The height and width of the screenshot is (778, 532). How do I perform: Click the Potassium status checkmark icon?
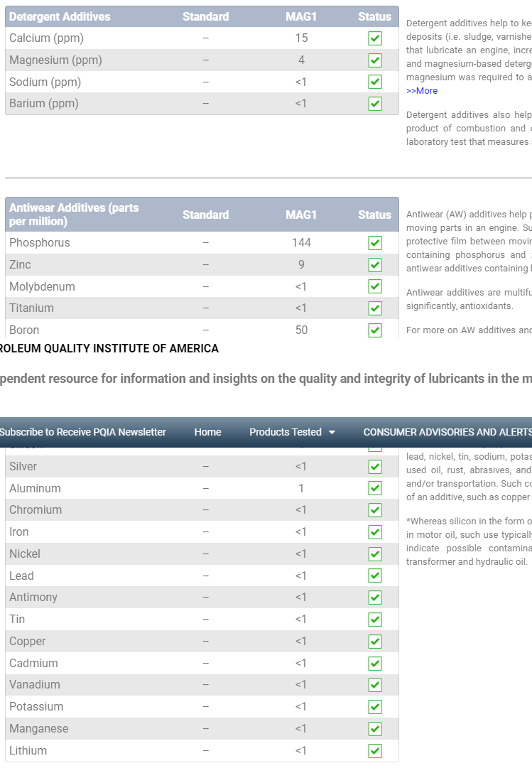[375, 706]
